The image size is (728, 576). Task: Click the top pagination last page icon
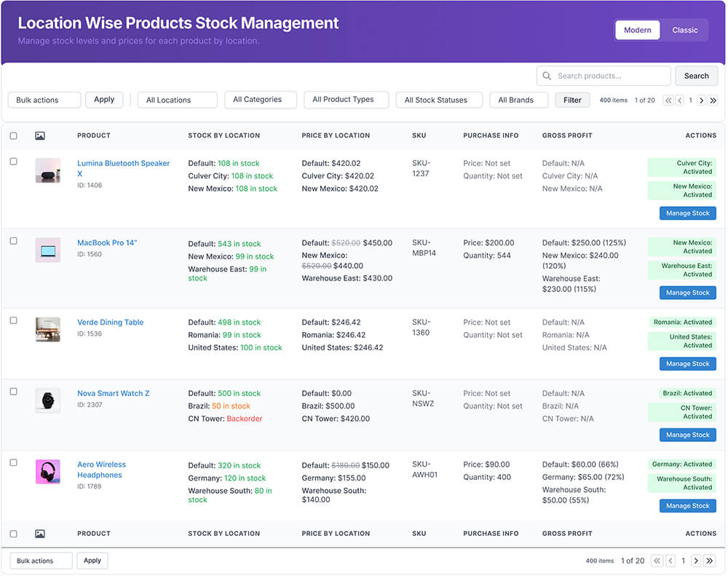712,100
